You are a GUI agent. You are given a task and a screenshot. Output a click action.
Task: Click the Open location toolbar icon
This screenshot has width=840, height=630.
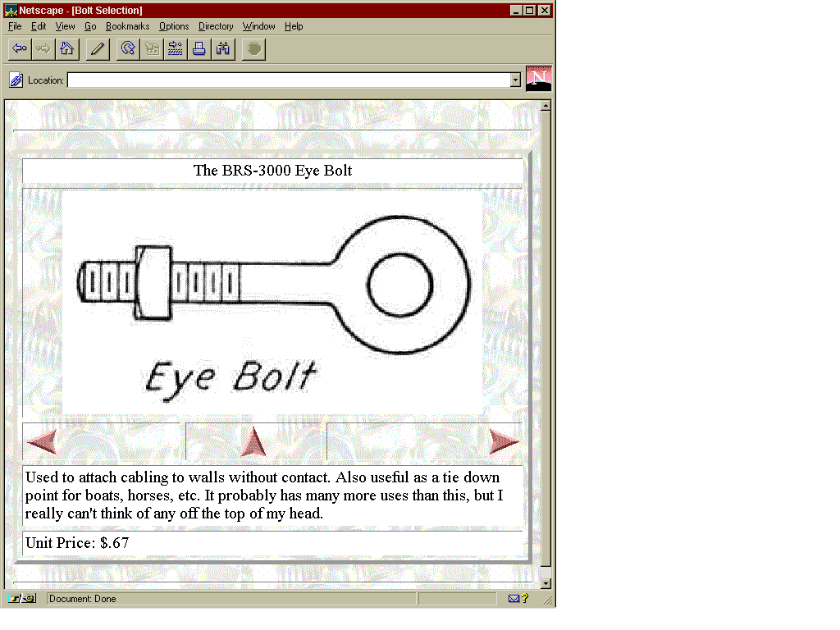[175, 49]
